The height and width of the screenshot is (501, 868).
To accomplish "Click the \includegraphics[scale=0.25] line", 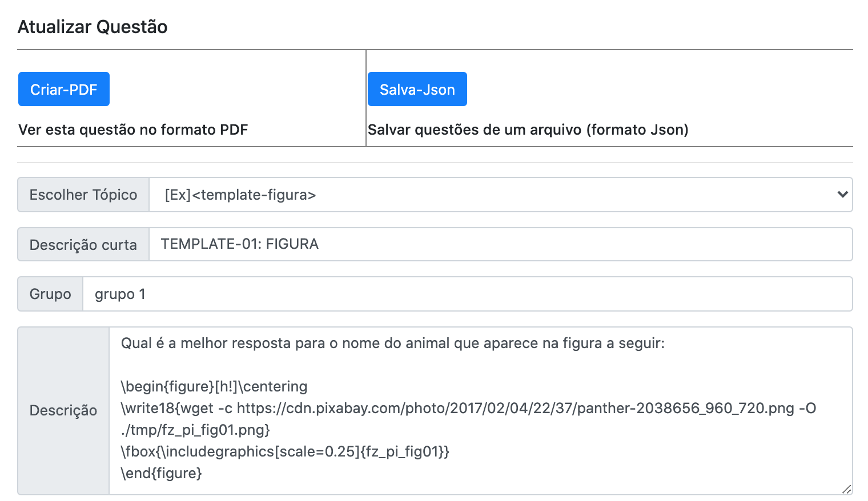I will (285, 451).
